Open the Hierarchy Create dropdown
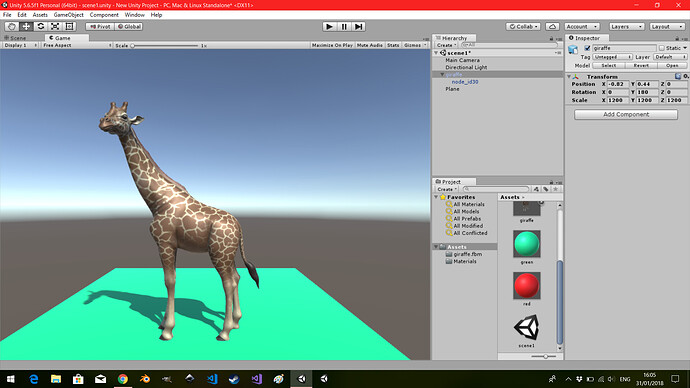Screen dimensions: 690x388 446,45
